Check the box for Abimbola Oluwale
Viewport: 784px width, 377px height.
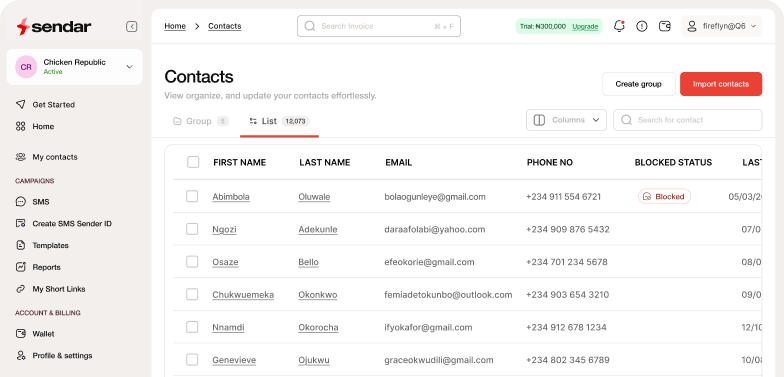coord(192,196)
